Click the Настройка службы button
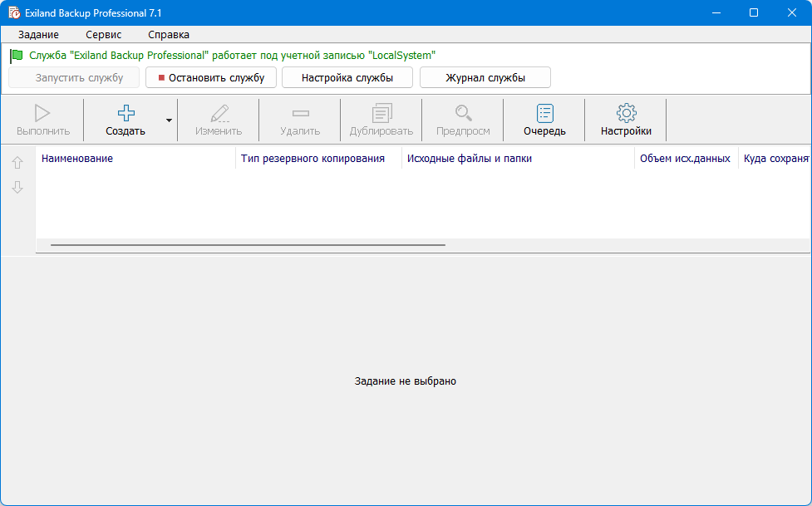Screen dimensions: 812x506 (x=347, y=78)
